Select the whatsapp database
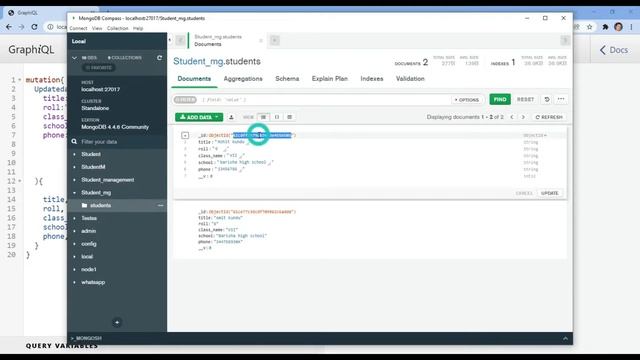This screenshot has height=360, width=640. coord(93,282)
